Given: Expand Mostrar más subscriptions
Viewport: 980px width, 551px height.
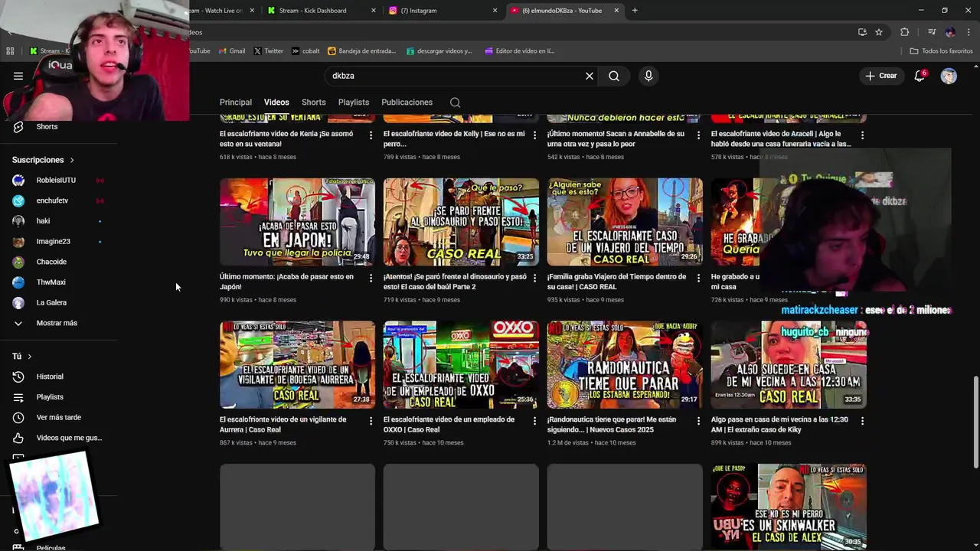Looking at the screenshot, I should [58, 323].
